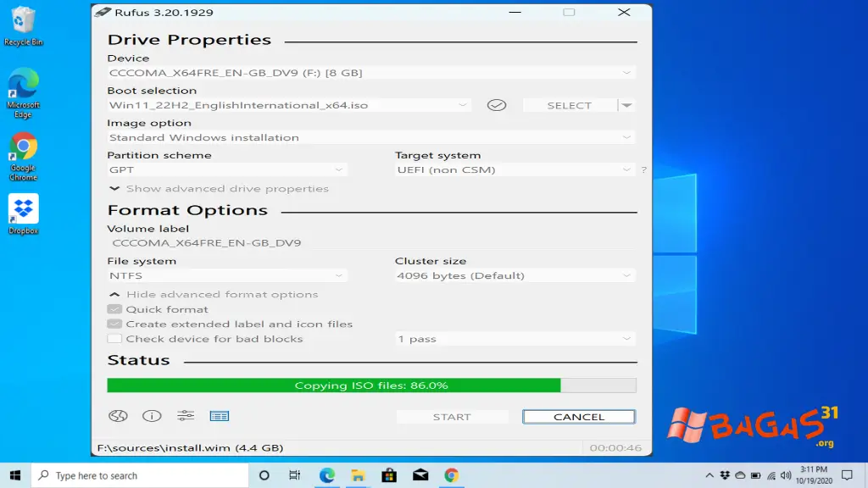Open Boot selection ISO dropdown

[289, 105]
